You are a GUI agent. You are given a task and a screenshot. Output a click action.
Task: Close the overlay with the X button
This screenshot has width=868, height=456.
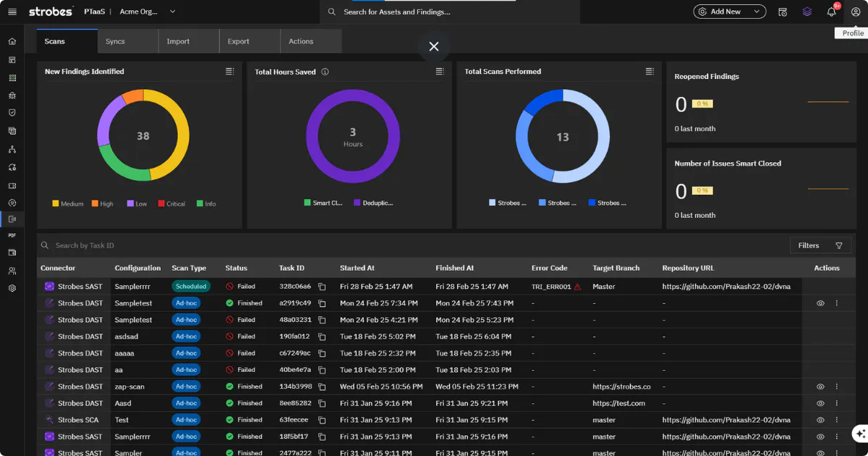coord(433,46)
